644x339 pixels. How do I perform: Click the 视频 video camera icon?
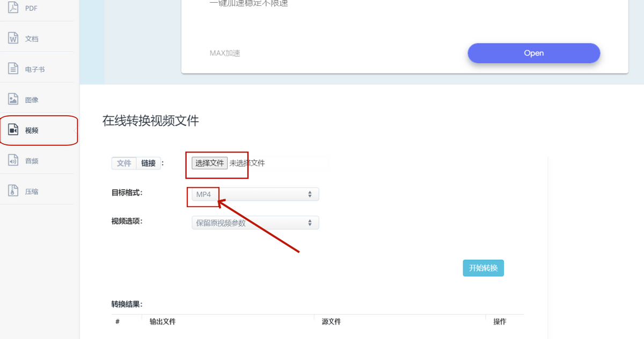(14, 130)
